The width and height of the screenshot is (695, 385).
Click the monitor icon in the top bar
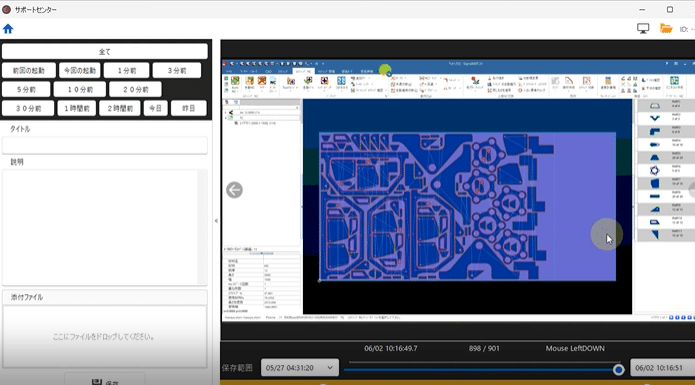[x=643, y=29]
